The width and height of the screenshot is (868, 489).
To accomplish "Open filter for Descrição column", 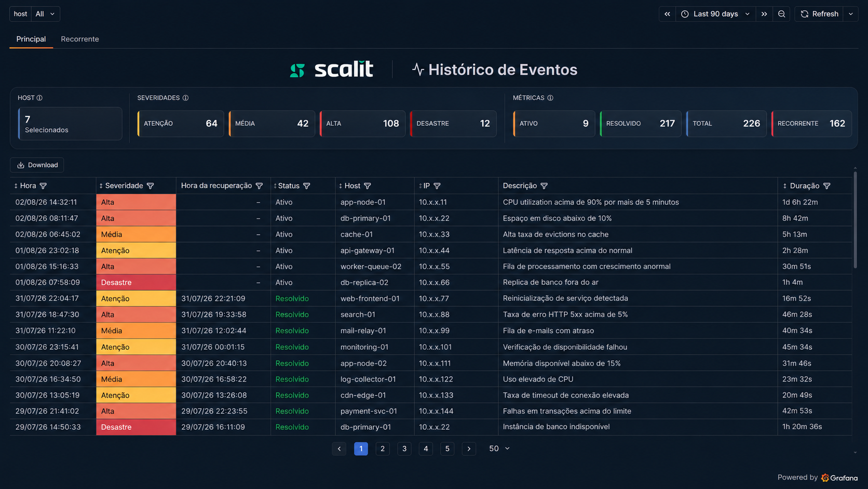I will [544, 186].
